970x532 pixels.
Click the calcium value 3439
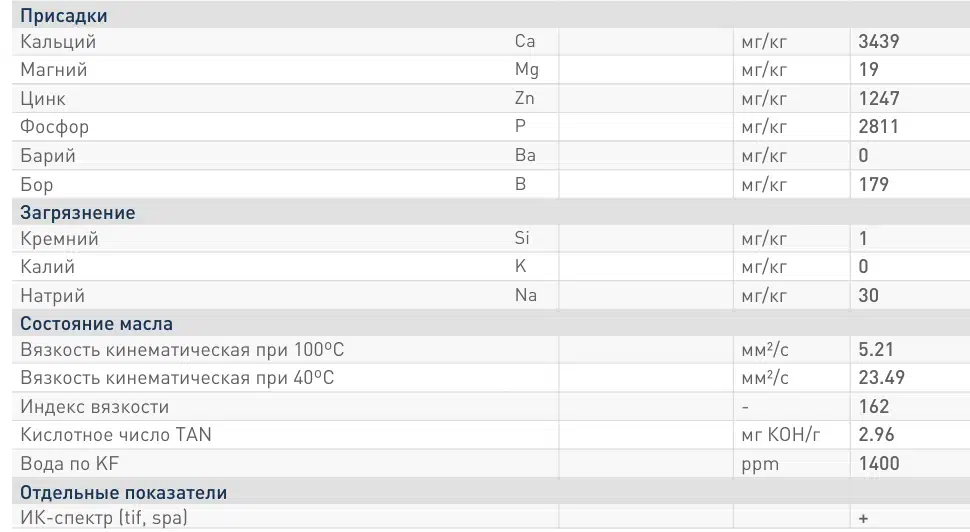coord(878,41)
